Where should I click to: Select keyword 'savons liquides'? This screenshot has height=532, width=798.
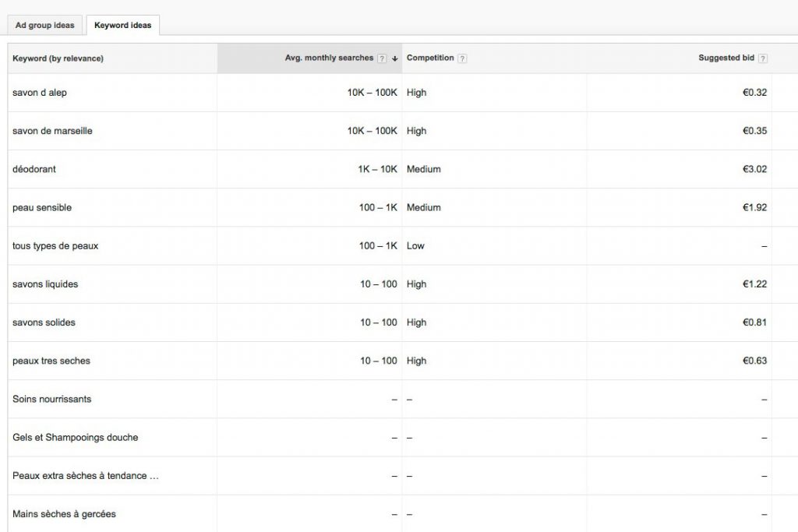45,284
